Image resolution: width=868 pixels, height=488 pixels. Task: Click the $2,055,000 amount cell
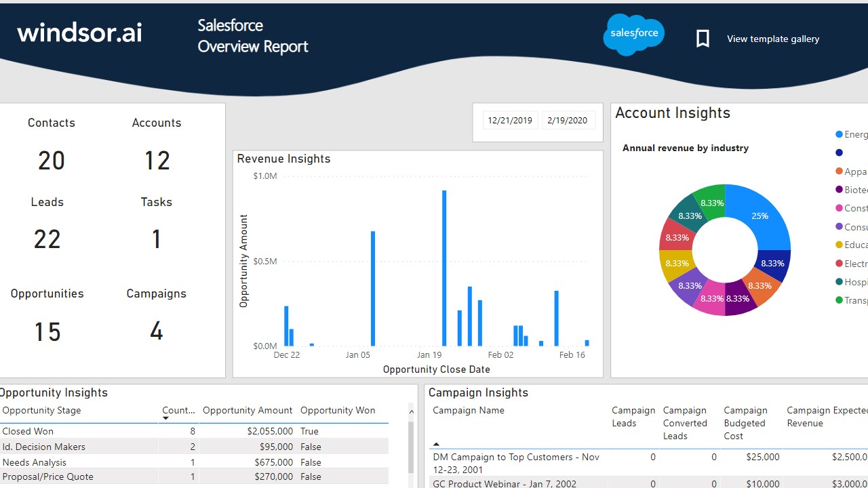[x=270, y=431]
